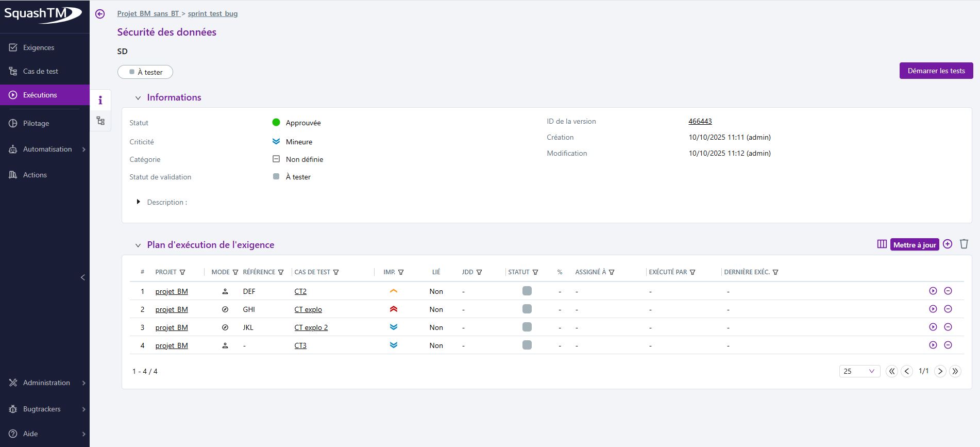Click Démarrer les tests button
Image resolution: width=980 pixels, height=447 pixels.
coord(936,71)
